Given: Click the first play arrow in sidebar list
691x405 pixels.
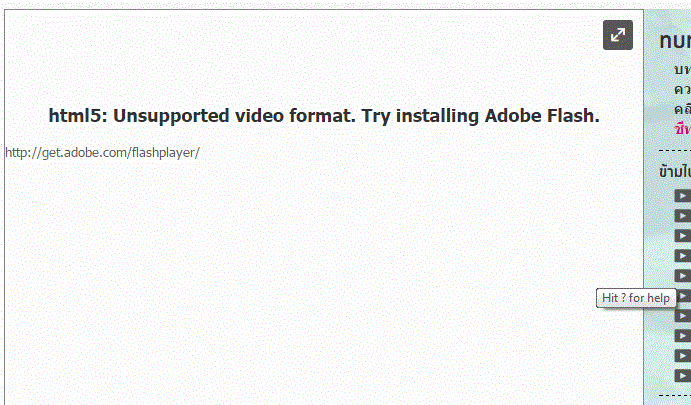Looking at the screenshot, I should coord(682,196).
